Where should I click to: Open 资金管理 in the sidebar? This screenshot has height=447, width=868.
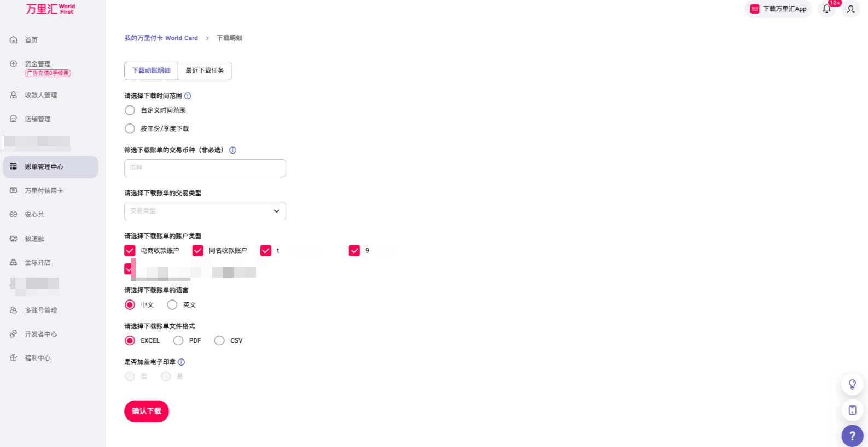click(x=38, y=64)
